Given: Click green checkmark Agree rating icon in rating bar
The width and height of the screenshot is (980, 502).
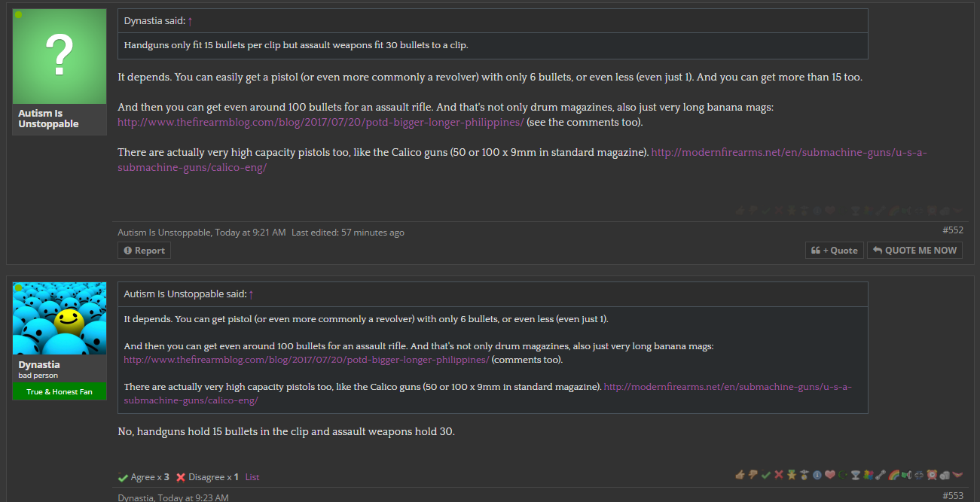Looking at the screenshot, I should tap(766, 475).
